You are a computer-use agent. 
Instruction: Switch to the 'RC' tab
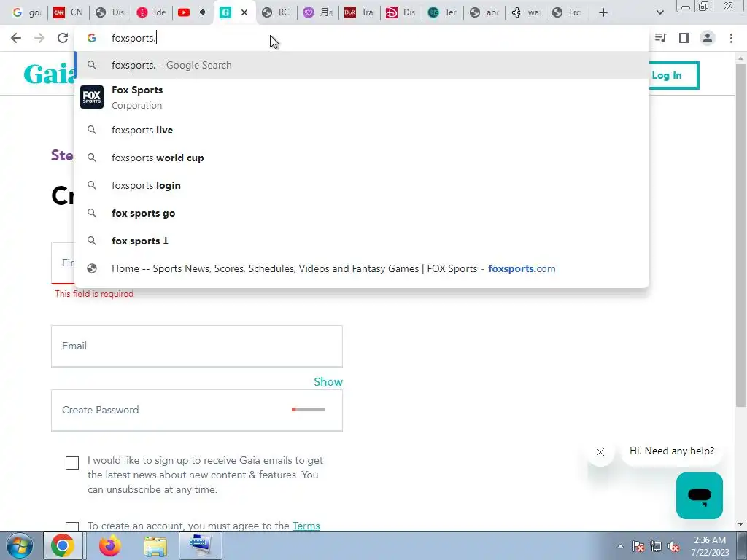click(x=276, y=12)
